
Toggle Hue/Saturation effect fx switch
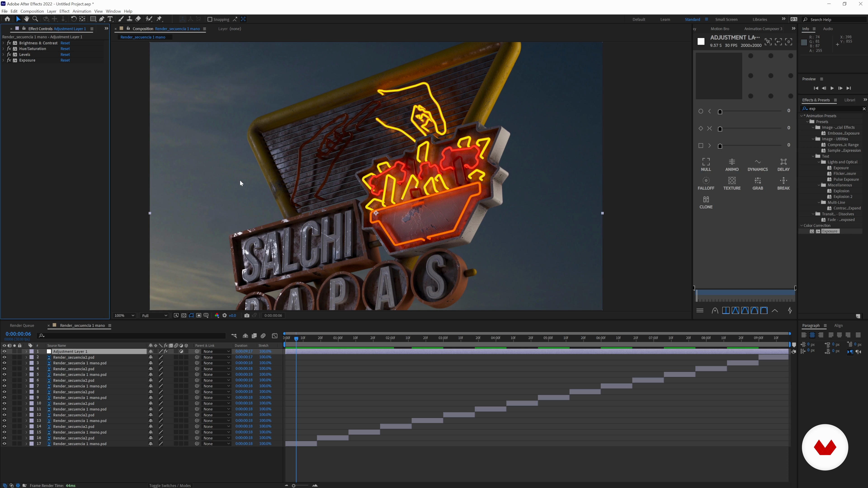click(9, 49)
